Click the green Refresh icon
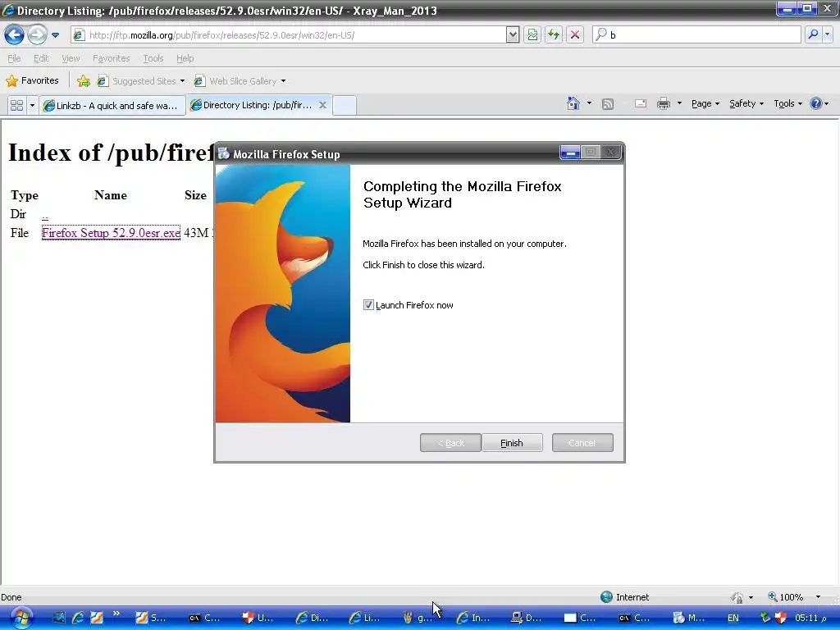The width and height of the screenshot is (840, 630). (x=554, y=34)
